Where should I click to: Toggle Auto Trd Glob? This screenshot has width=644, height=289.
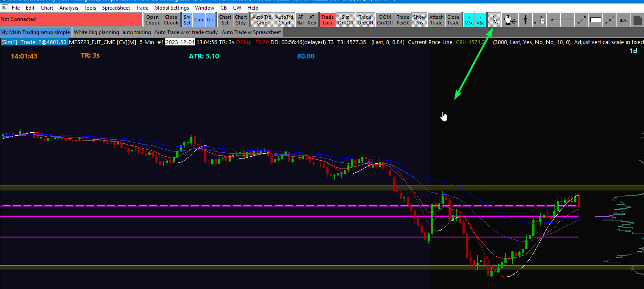(262, 20)
